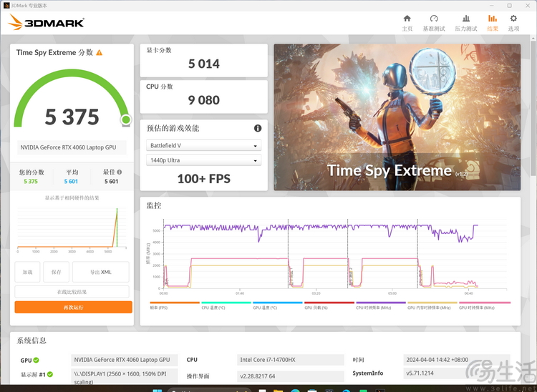Open the 选项 options gear tab

pyautogui.click(x=513, y=22)
